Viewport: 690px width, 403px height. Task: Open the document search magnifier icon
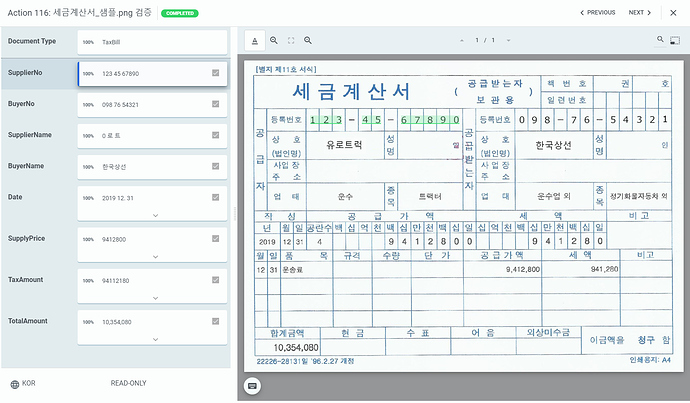coord(660,40)
